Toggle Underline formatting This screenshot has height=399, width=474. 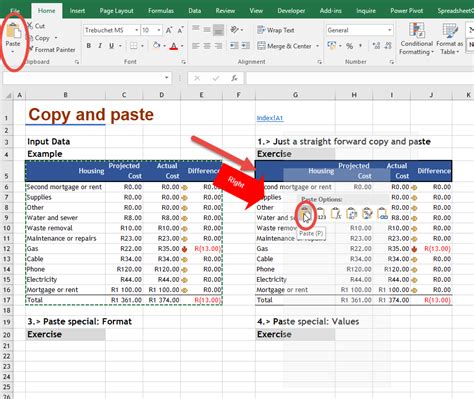[x=111, y=46]
